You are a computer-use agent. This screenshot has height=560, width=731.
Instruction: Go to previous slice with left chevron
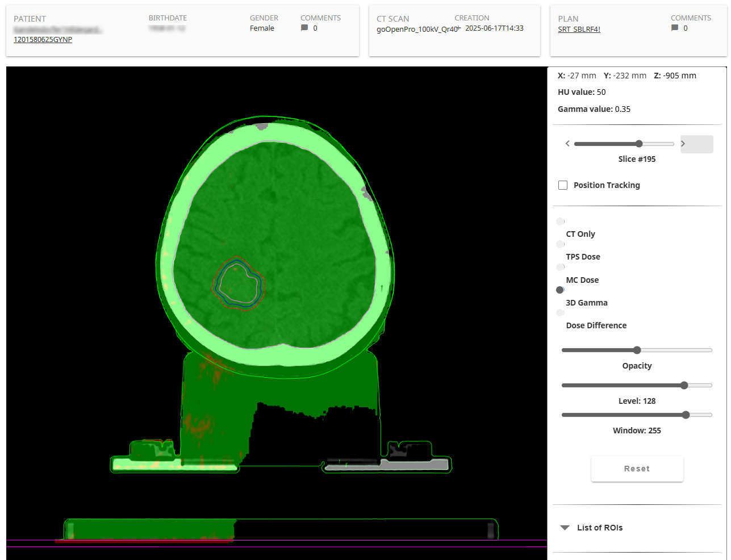pos(567,144)
